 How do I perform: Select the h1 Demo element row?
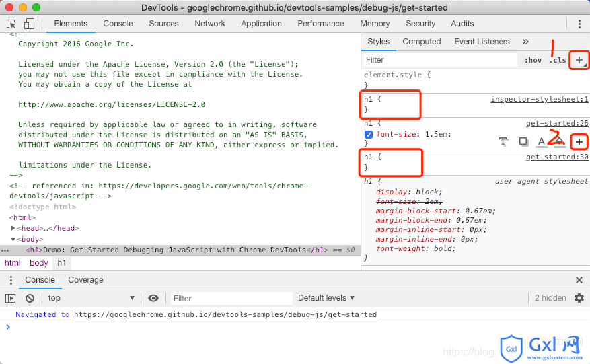click(x=180, y=250)
